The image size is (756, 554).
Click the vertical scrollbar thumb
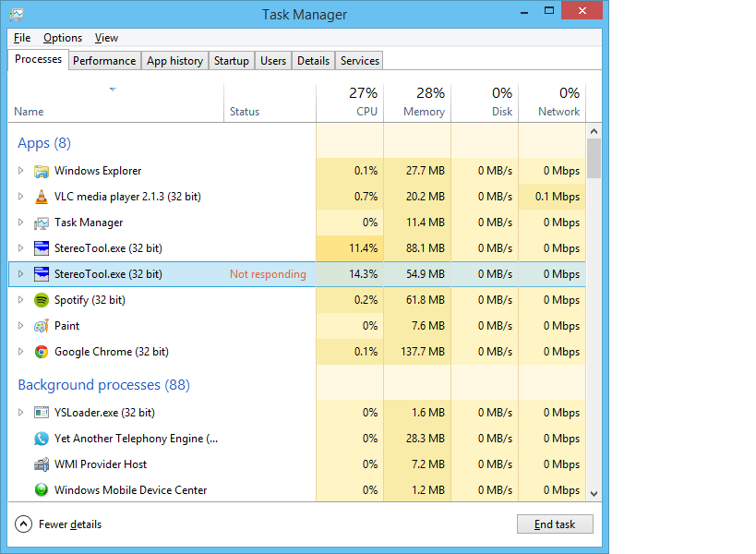click(594, 158)
